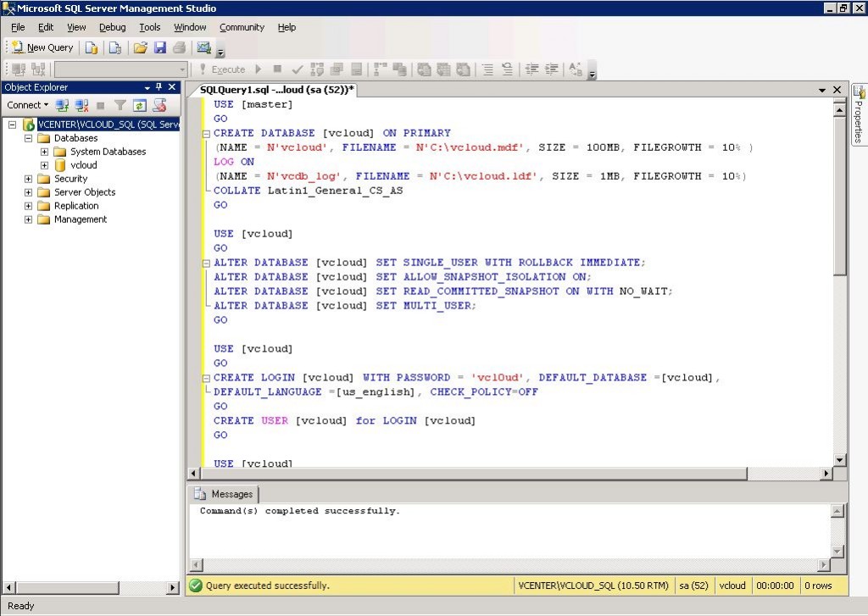Open the File menu
This screenshot has height=616, width=868.
point(18,27)
